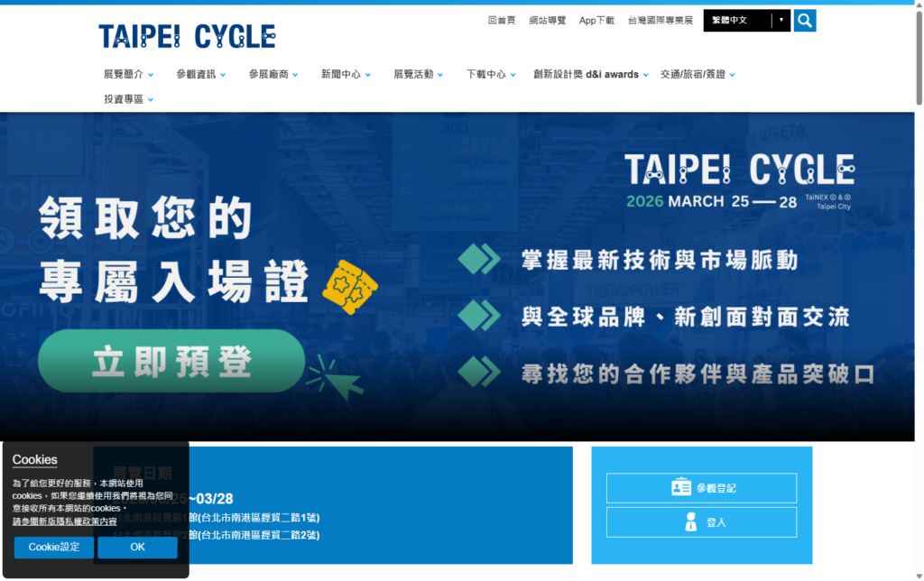Click the magnifier search icon

coord(805,20)
